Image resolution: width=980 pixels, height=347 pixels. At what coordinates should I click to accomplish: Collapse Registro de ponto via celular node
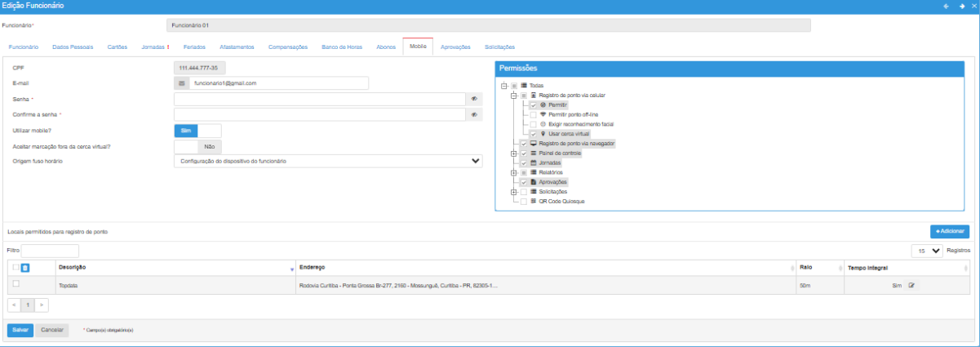point(513,96)
